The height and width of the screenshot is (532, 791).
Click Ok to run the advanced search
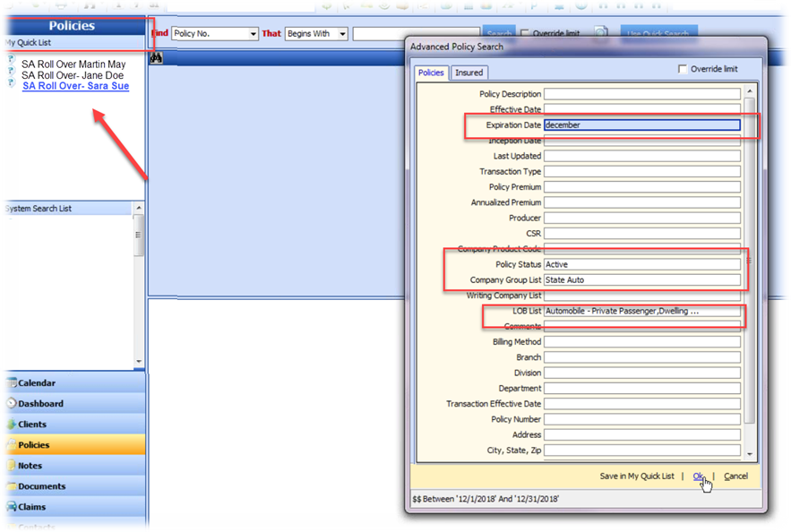(698, 476)
